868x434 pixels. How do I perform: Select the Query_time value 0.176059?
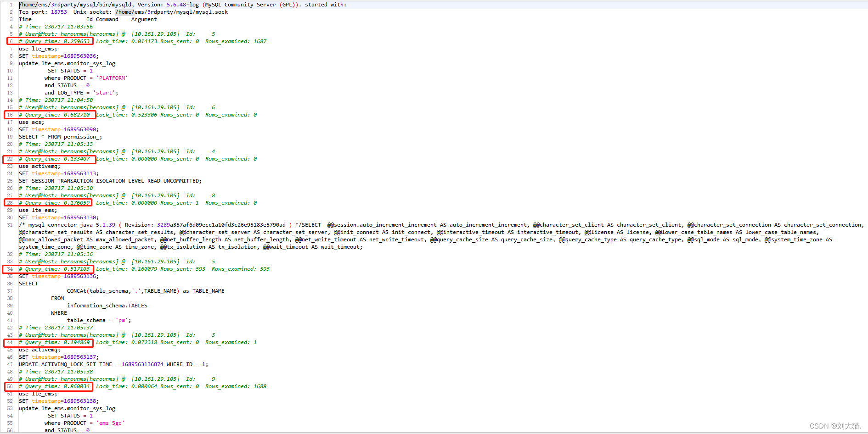tap(77, 203)
